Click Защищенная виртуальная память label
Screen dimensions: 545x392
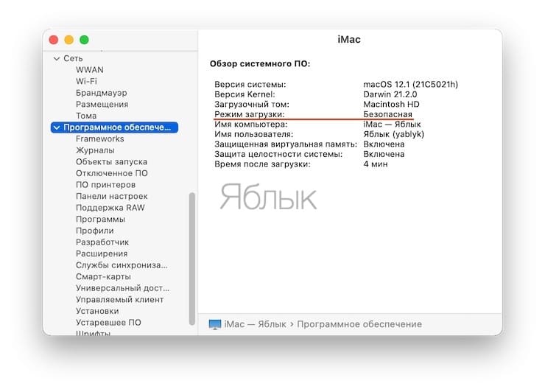pos(286,144)
